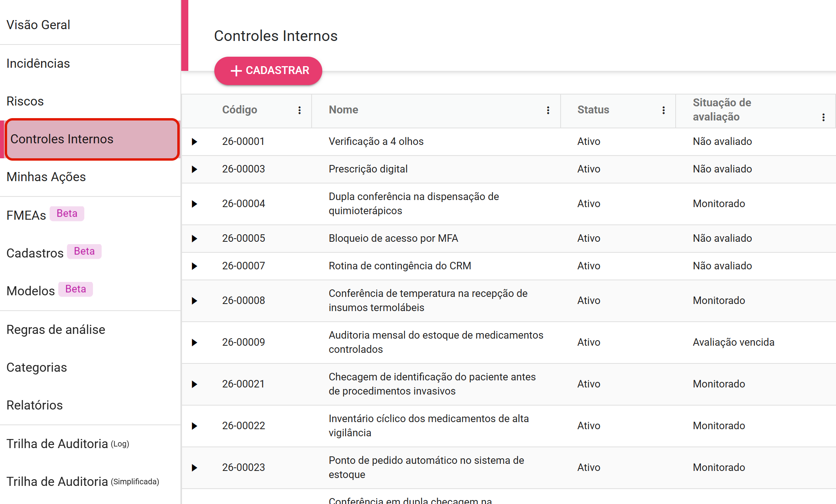Select 'Rotina de contingência do CRM' cell
Viewport: 836px width, 504px height.
click(400, 266)
